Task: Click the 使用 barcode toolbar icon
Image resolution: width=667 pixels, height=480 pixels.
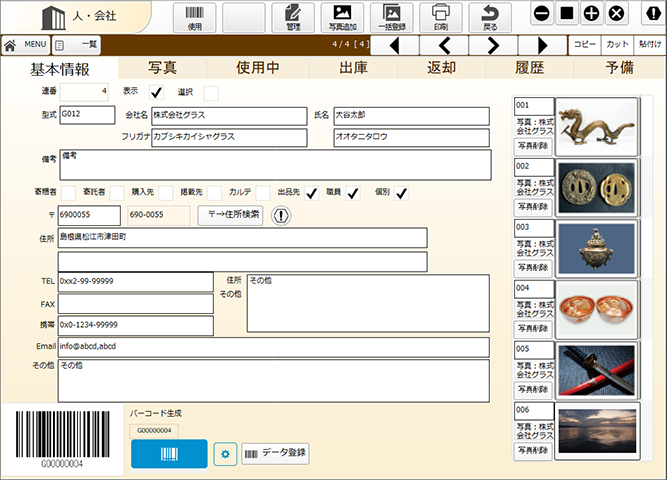Action: [x=194, y=17]
